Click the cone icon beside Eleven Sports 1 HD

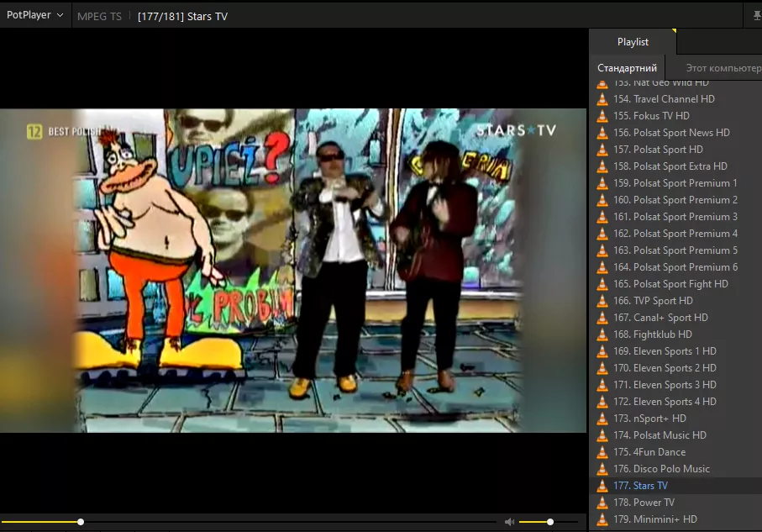pyautogui.click(x=602, y=351)
